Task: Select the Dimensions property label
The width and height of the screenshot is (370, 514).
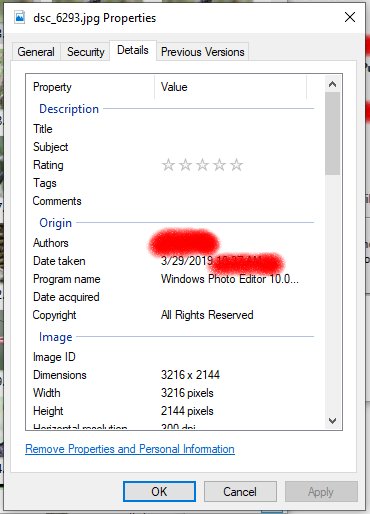Action: [x=60, y=375]
